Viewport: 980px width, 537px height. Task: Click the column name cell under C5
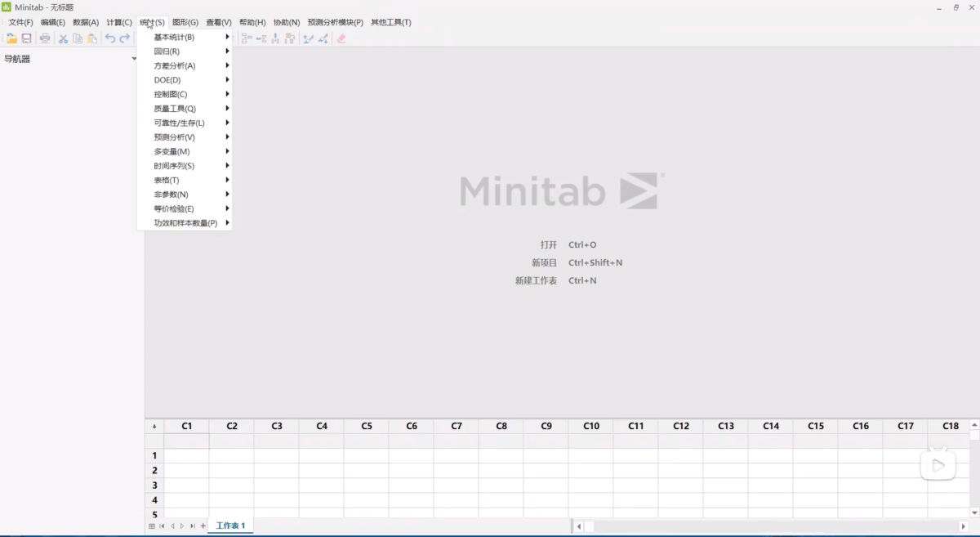(x=366, y=441)
